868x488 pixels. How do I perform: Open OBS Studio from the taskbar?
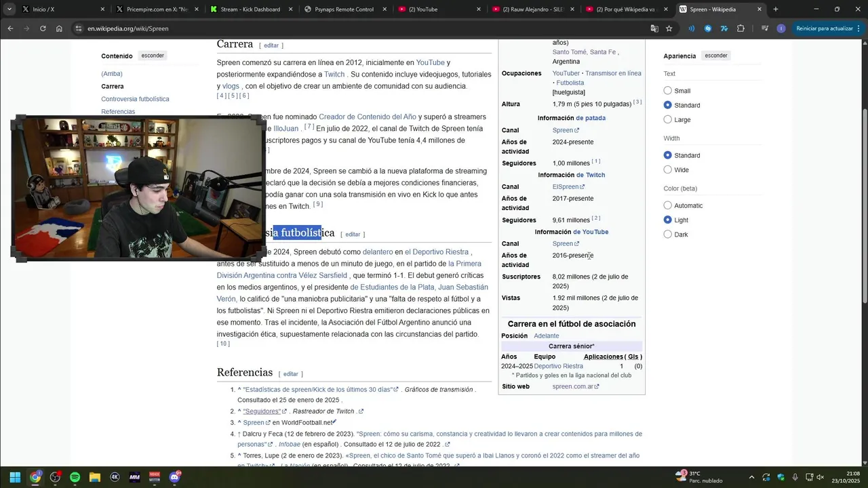click(55, 477)
